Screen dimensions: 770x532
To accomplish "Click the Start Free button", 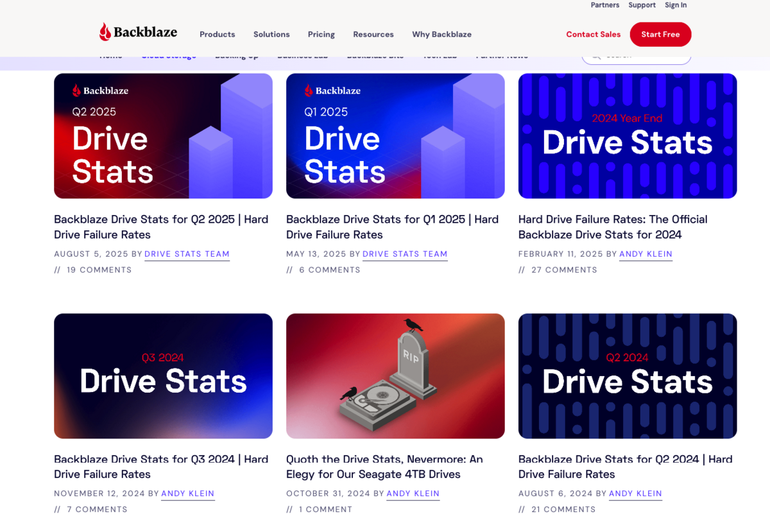I will [x=660, y=34].
